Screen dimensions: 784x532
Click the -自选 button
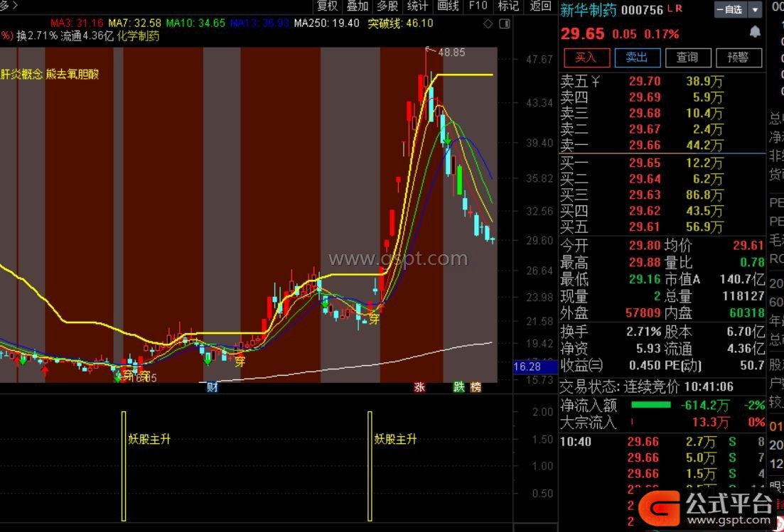coord(731,9)
